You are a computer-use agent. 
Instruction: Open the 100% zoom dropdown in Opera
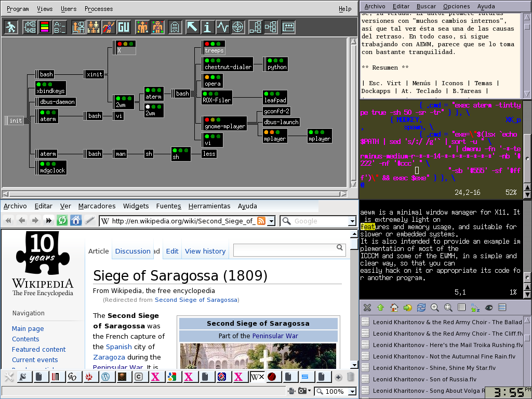click(353, 392)
